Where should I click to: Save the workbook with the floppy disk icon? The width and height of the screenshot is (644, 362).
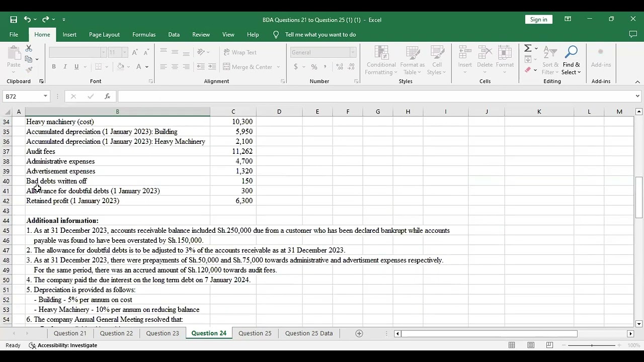pyautogui.click(x=14, y=20)
